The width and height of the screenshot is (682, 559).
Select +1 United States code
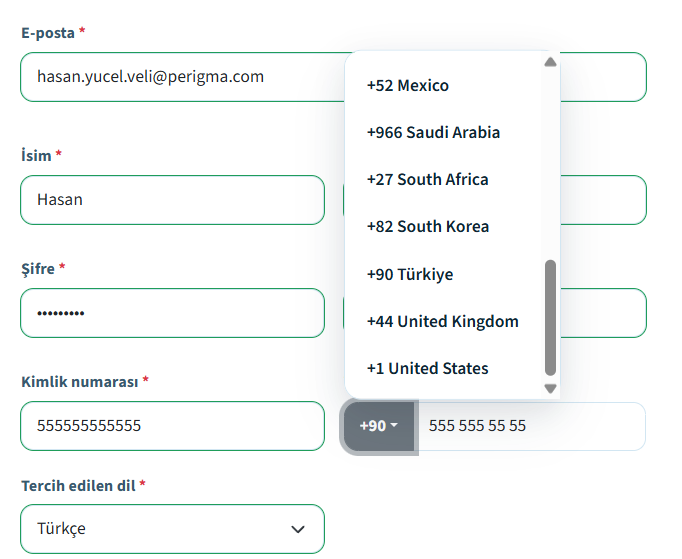point(427,368)
